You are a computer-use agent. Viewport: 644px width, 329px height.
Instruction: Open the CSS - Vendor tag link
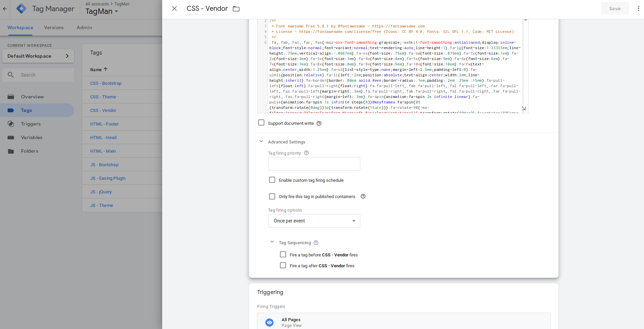103,110
